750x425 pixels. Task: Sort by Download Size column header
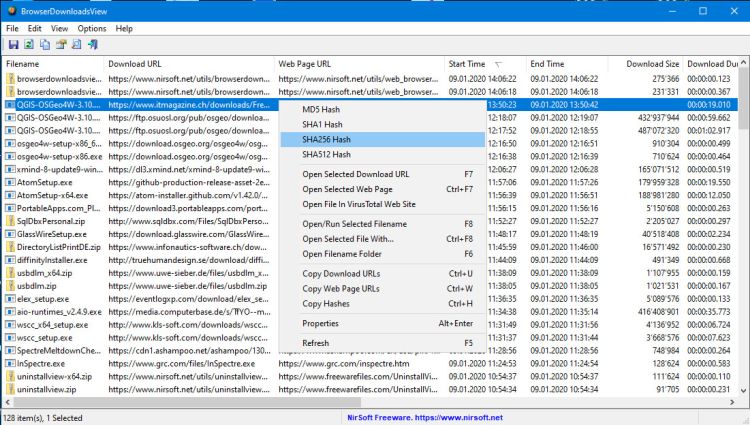(x=645, y=64)
